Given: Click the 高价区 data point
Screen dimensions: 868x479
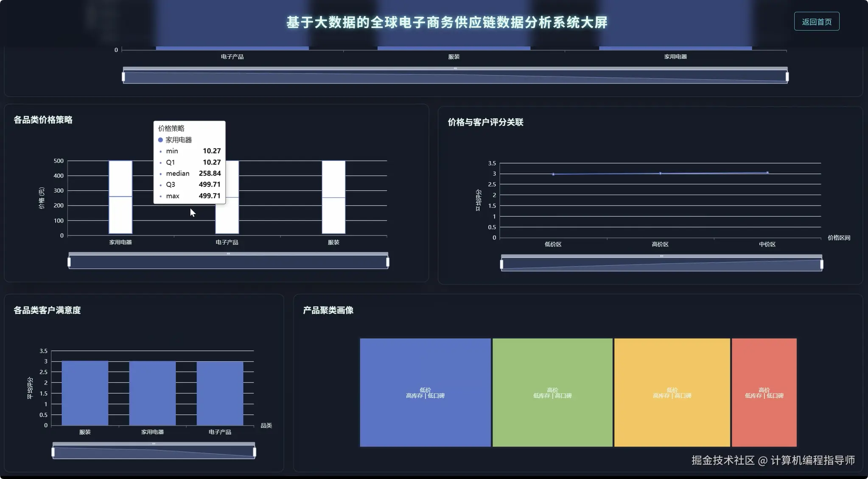Looking at the screenshot, I should click(x=660, y=173).
